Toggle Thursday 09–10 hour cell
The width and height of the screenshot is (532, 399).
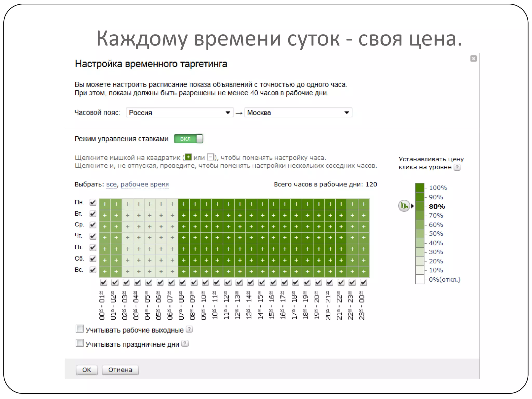(x=206, y=238)
